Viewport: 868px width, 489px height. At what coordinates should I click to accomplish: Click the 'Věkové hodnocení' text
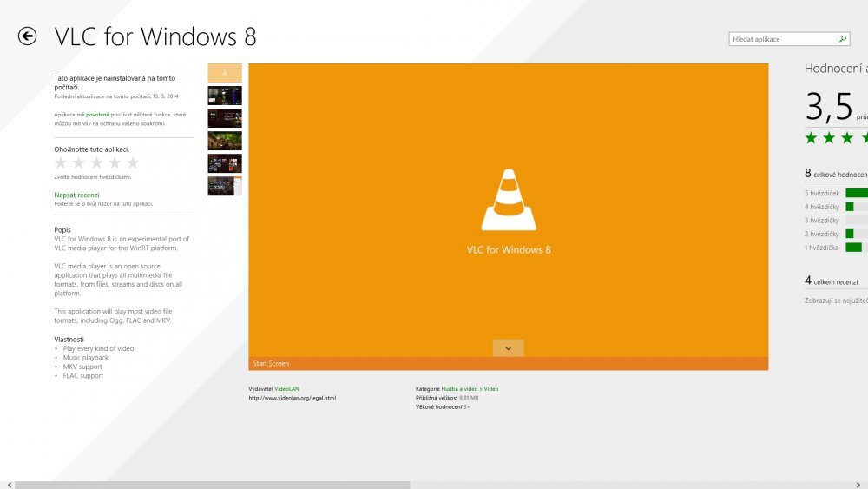pos(438,407)
